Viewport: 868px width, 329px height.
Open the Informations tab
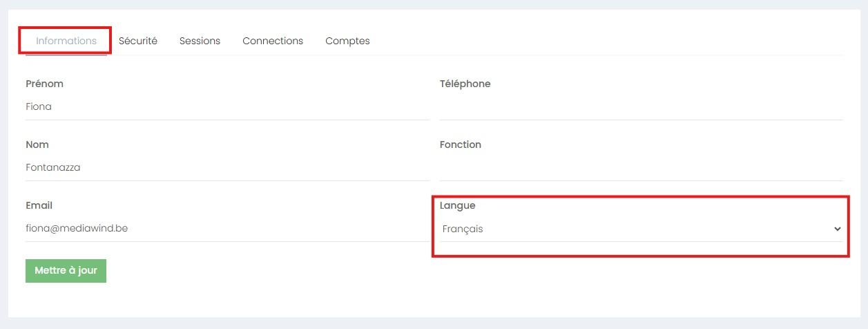tap(66, 41)
